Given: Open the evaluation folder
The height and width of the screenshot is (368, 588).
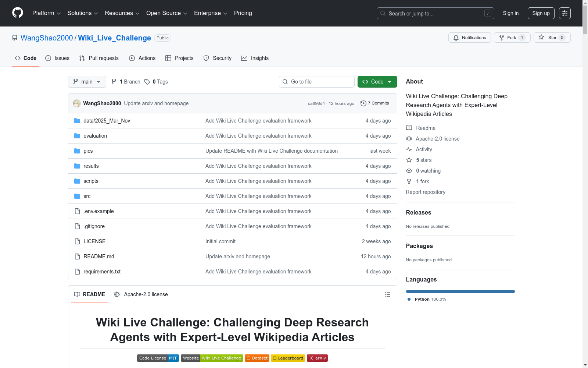Looking at the screenshot, I should [95, 136].
